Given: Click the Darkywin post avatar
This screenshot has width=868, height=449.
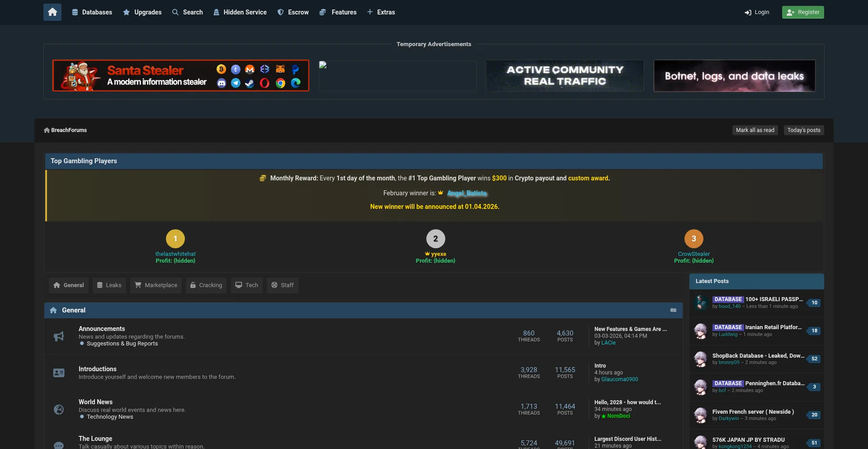Looking at the screenshot, I should click(701, 415).
